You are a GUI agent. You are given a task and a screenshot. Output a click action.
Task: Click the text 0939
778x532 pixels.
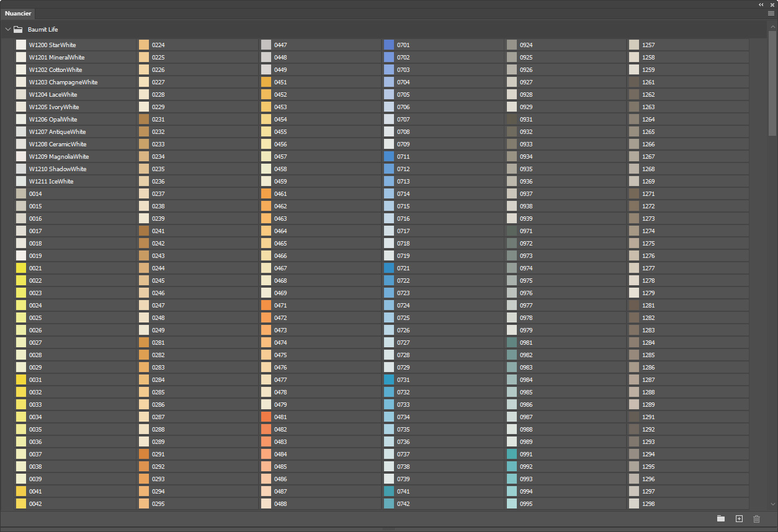[526, 218]
